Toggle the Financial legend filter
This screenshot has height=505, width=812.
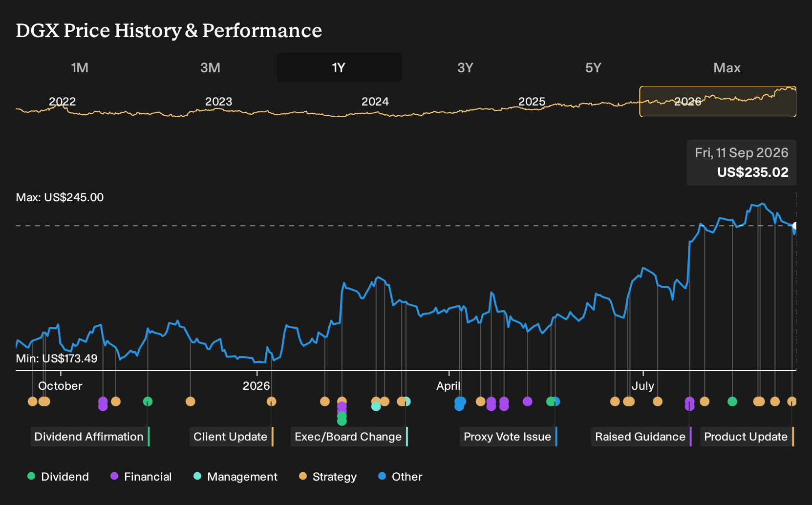point(141,477)
